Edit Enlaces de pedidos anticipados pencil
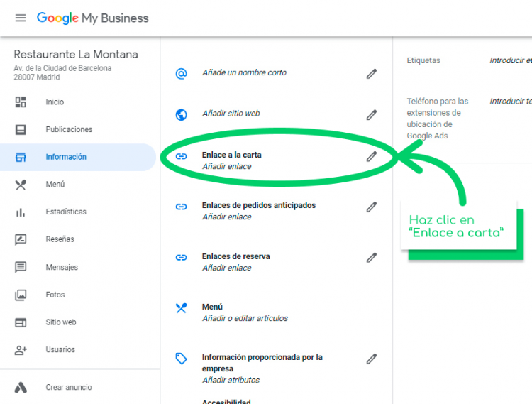The height and width of the screenshot is (404, 532). [x=372, y=207]
